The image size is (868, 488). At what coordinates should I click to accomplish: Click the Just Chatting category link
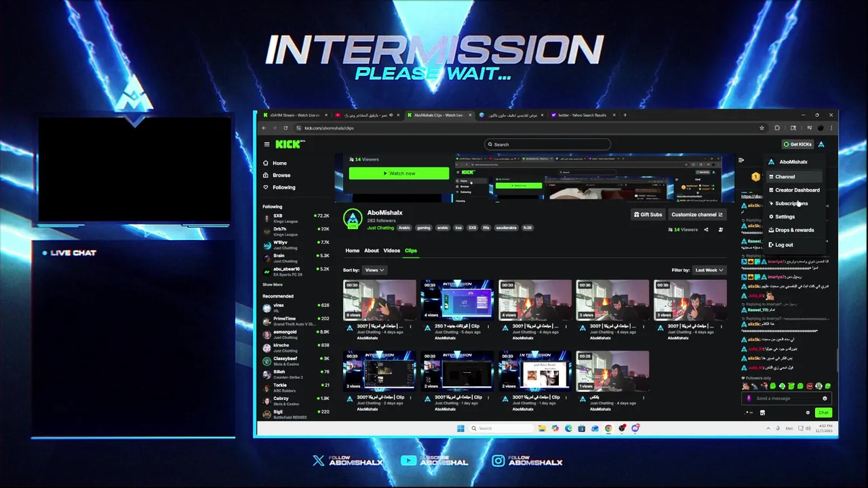380,228
